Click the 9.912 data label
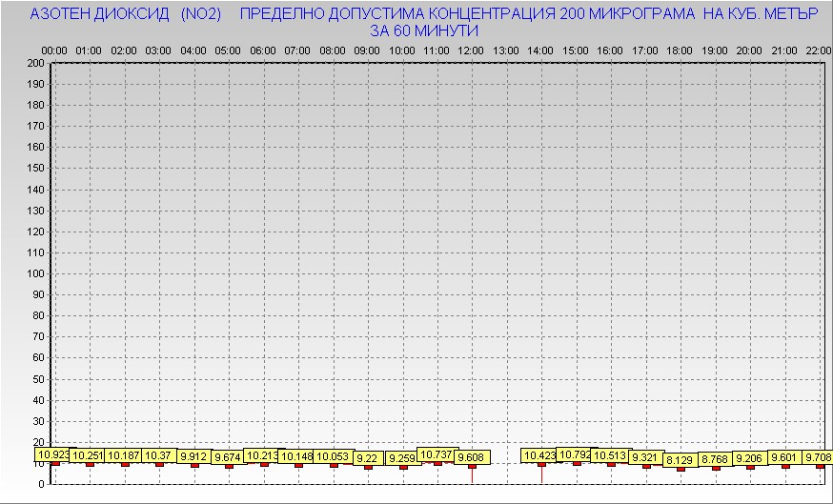The width and height of the screenshot is (833, 504). click(x=193, y=456)
